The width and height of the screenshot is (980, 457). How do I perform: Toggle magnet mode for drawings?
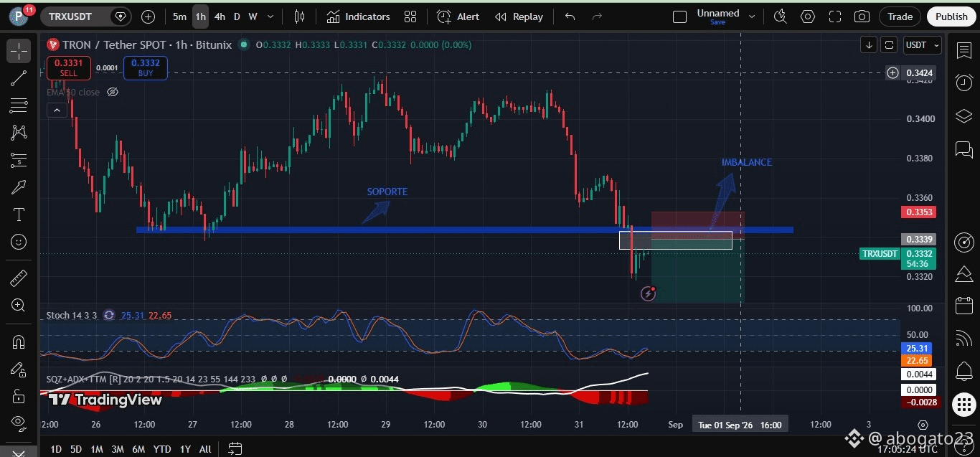pos(19,341)
